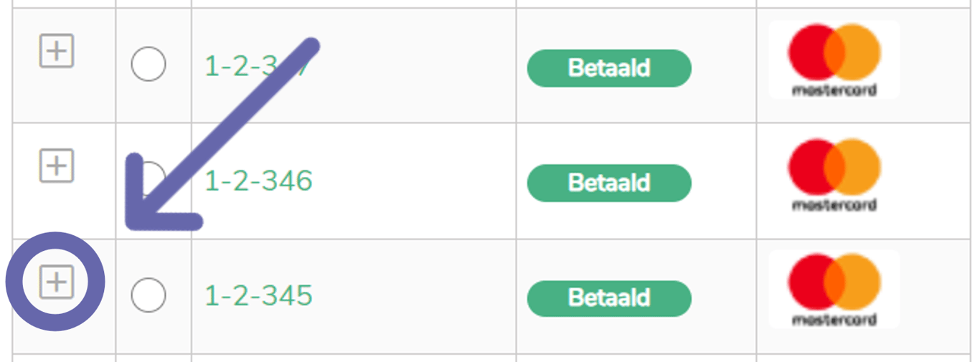Click the Betaald badge for order 1-2-345
The width and height of the screenshot is (980, 362).
click(x=609, y=297)
